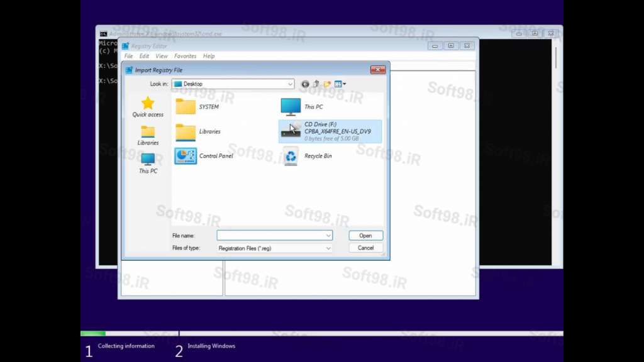Open the Favorites menu in Registry Editor
644x362 pixels.
tap(186, 56)
